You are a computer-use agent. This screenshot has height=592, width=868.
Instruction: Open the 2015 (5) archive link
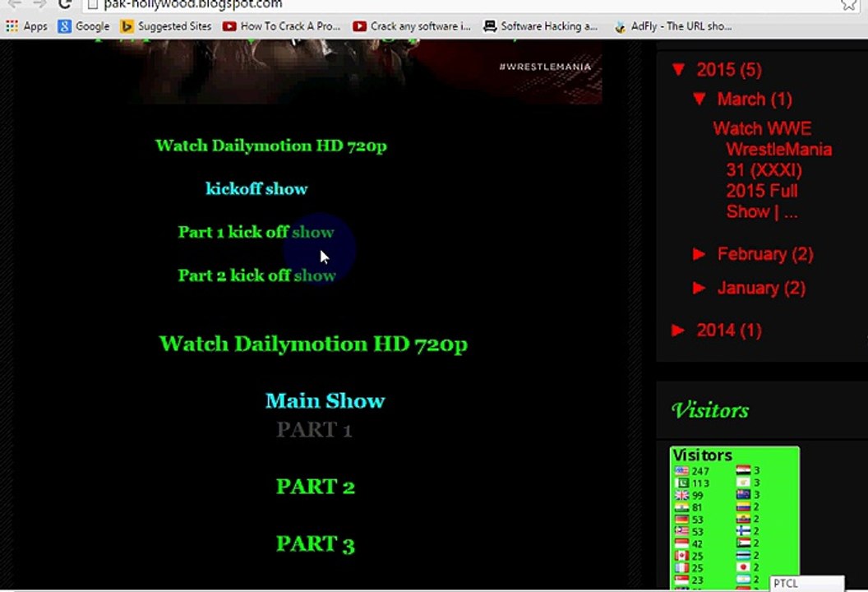pos(728,70)
